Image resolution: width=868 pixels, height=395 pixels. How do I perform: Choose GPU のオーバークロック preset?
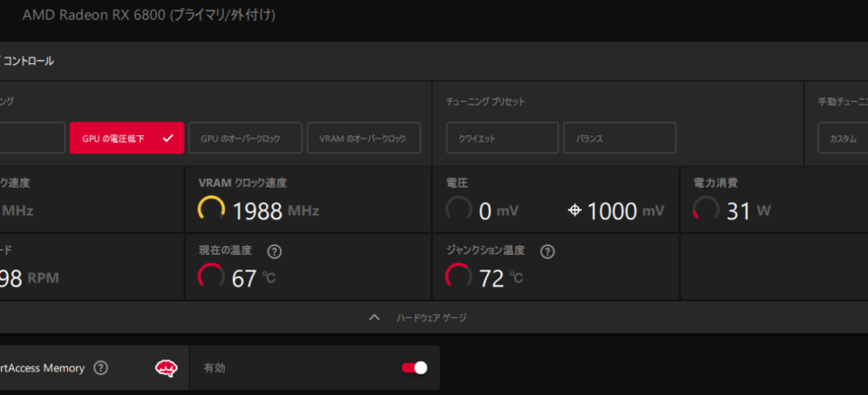246,138
